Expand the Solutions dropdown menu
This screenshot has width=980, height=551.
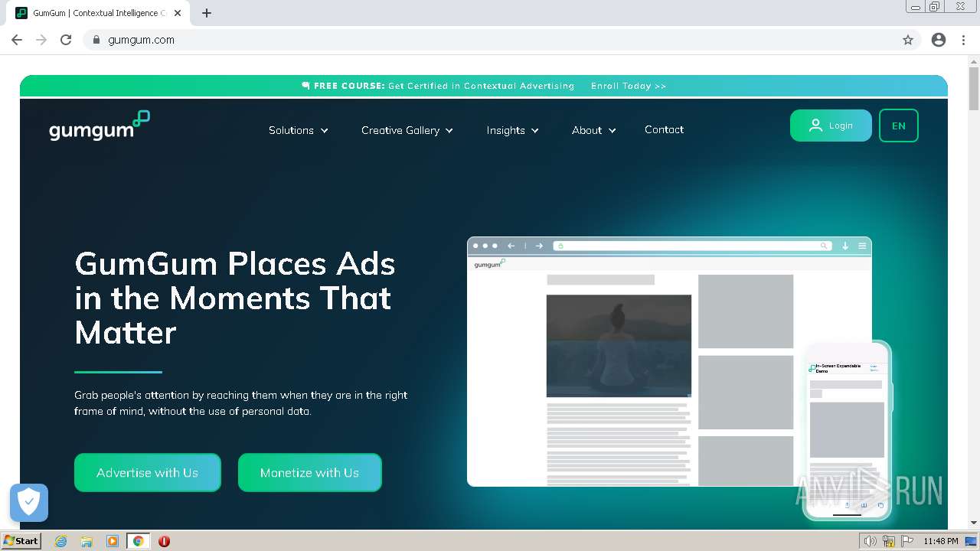point(299,130)
